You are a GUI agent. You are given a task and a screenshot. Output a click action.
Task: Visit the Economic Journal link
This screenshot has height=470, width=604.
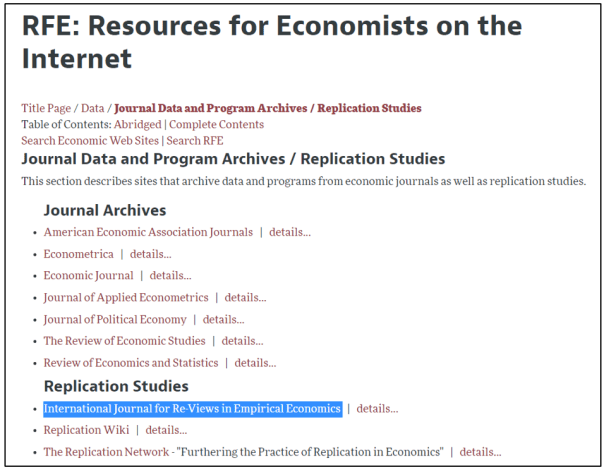click(x=88, y=276)
